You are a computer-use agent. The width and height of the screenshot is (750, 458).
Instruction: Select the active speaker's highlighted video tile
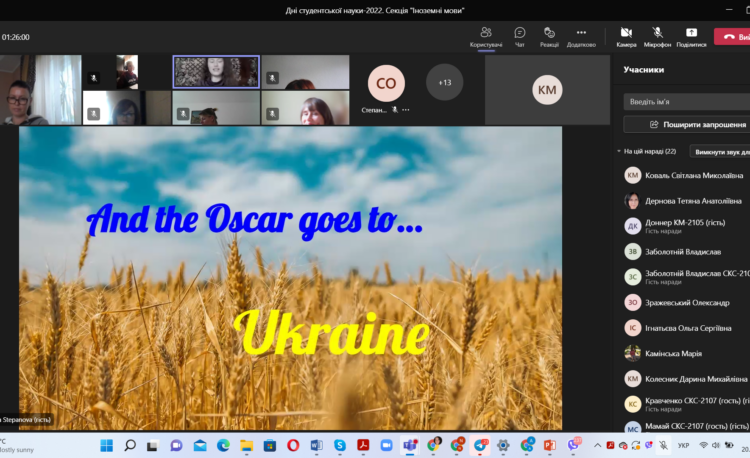[x=216, y=72]
